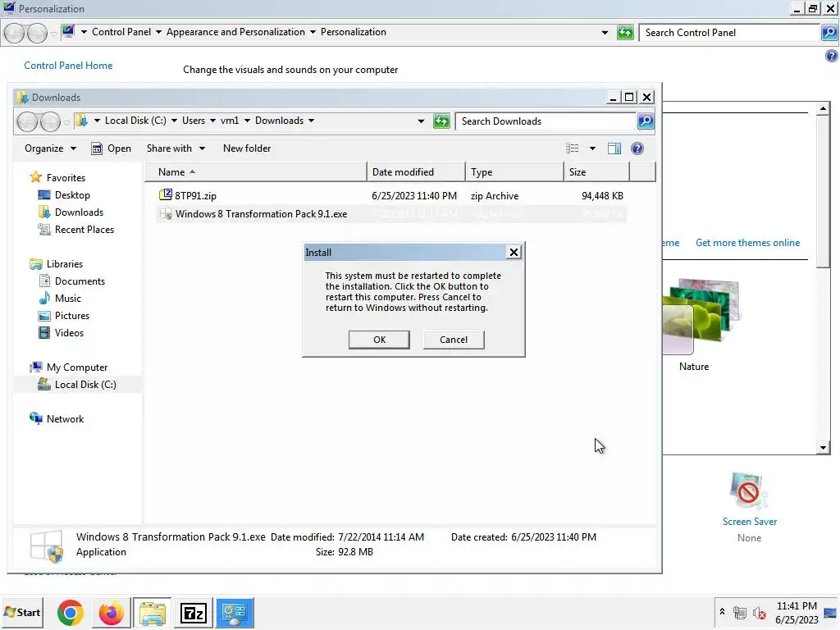Click New folder in the toolbar

[246, 148]
